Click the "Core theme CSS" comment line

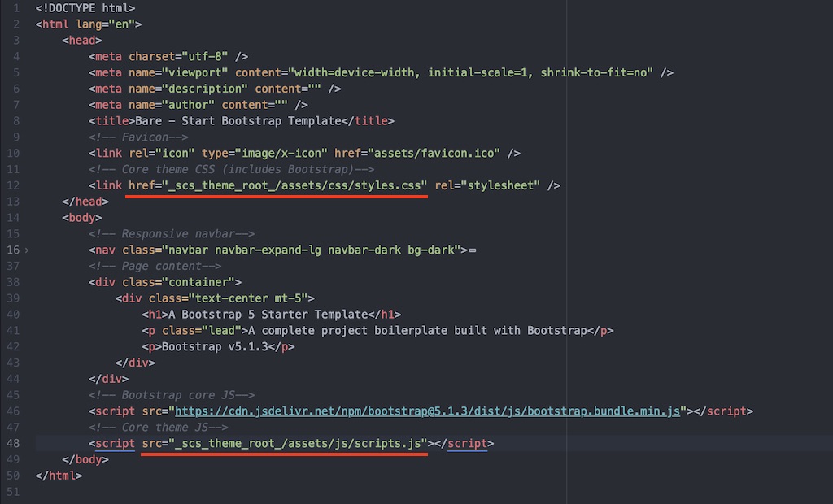pyautogui.click(x=231, y=169)
